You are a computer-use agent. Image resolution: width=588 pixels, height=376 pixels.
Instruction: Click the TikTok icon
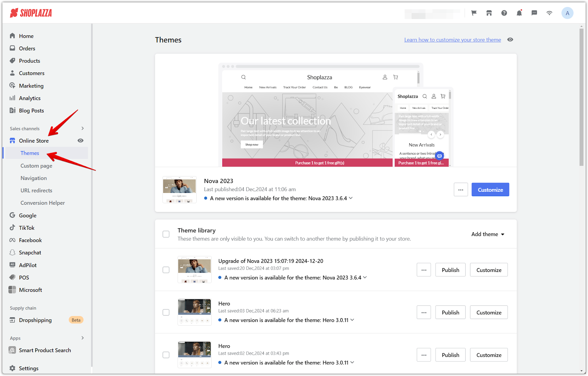pos(12,228)
